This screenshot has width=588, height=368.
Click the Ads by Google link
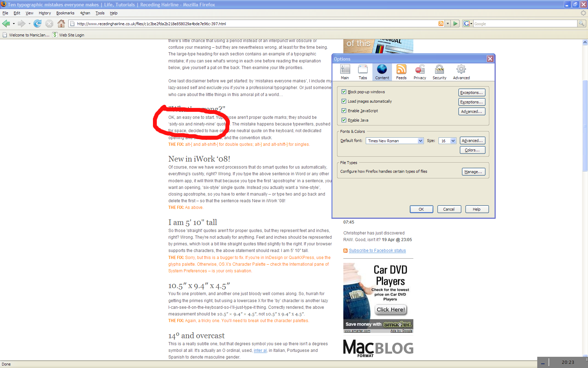click(x=401, y=331)
